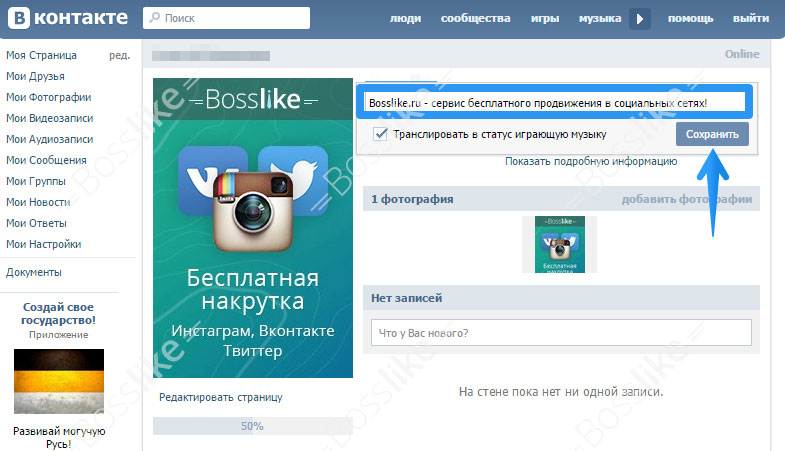The width and height of the screenshot is (785, 451).
Task: Click the music play button in header
Action: point(640,19)
